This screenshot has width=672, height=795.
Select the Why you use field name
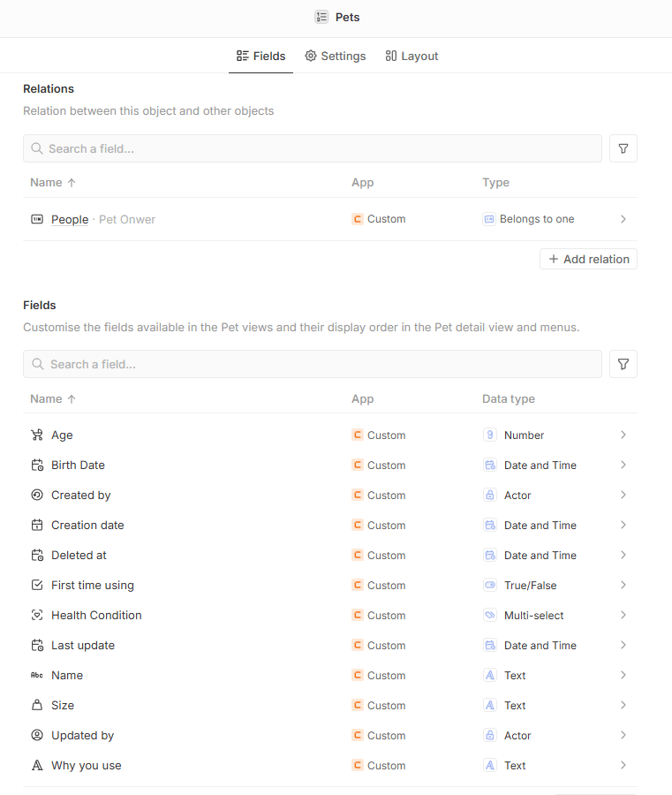coord(87,766)
